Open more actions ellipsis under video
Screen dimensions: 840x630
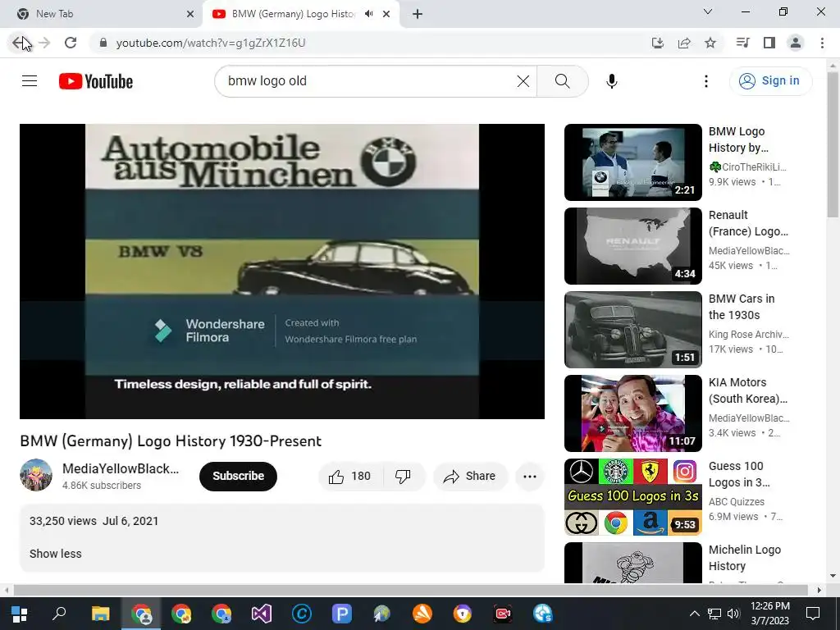click(x=529, y=477)
